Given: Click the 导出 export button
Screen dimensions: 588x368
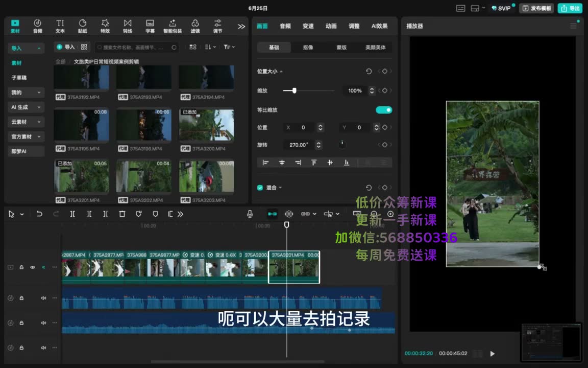Looking at the screenshot, I should (570, 8).
